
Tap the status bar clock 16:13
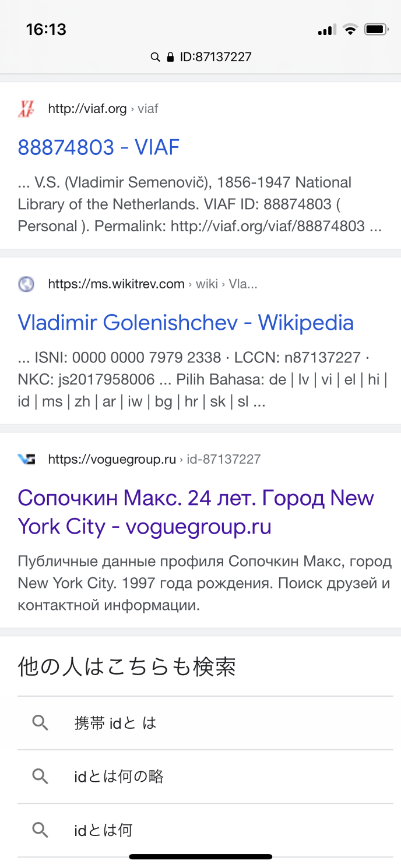46,29
